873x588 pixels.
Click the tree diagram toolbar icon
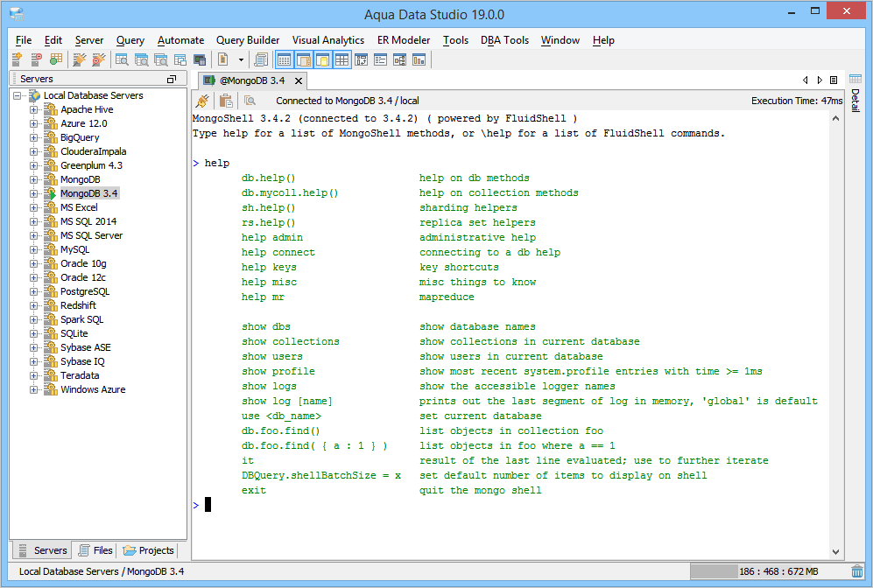pyautogui.click(x=400, y=59)
